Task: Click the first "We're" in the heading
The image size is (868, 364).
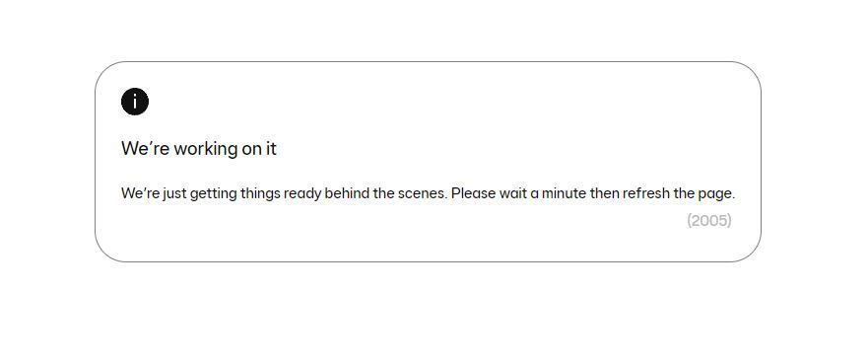Action: 145,149
